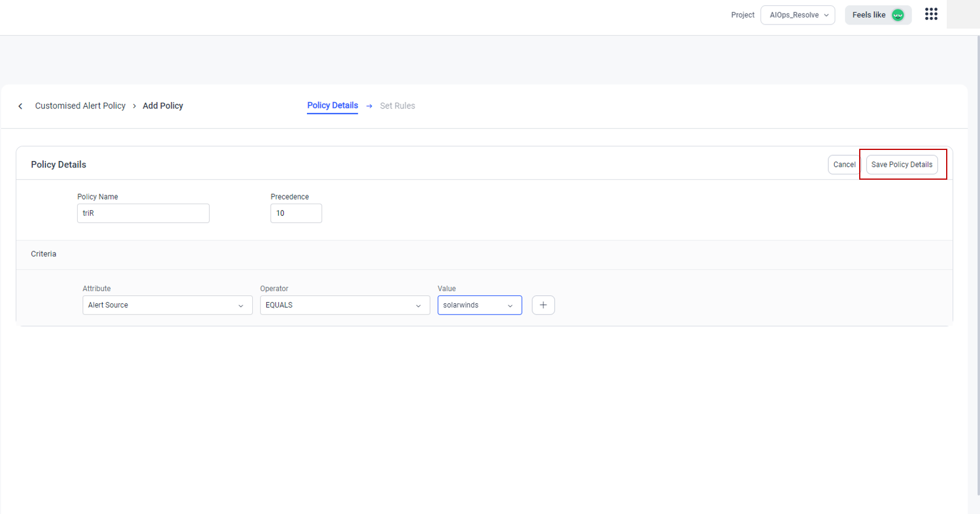Click the Save Policy Details button
980x514 pixels.
coord(901,165)
